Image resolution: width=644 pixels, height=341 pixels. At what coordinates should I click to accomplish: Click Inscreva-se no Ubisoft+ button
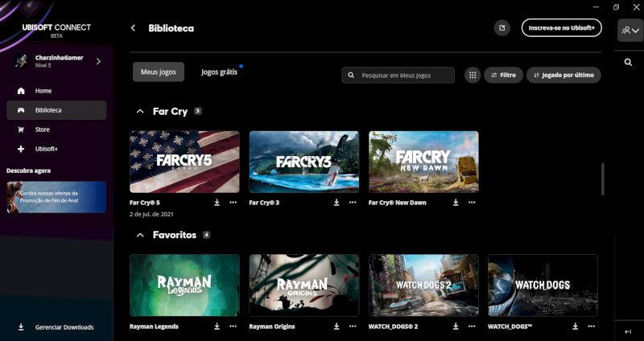(561, 28)
